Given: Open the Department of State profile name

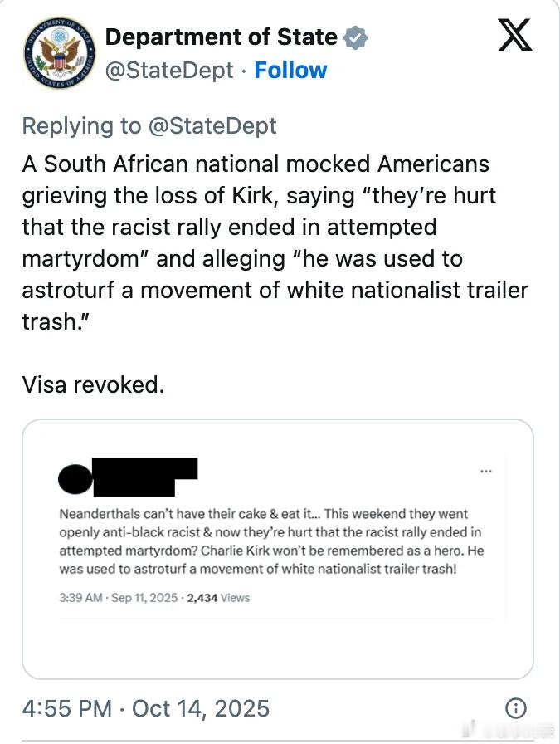Looking at the screenshot, I should 222,37.
